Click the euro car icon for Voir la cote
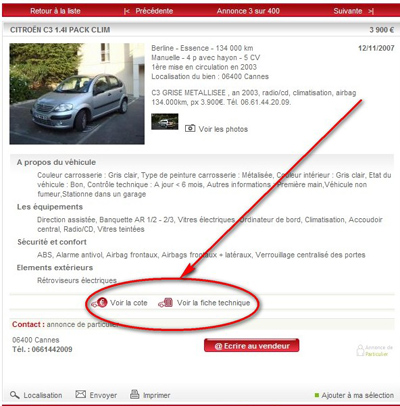400x406 pixels. pyautogui.click(x=100, y=302)
